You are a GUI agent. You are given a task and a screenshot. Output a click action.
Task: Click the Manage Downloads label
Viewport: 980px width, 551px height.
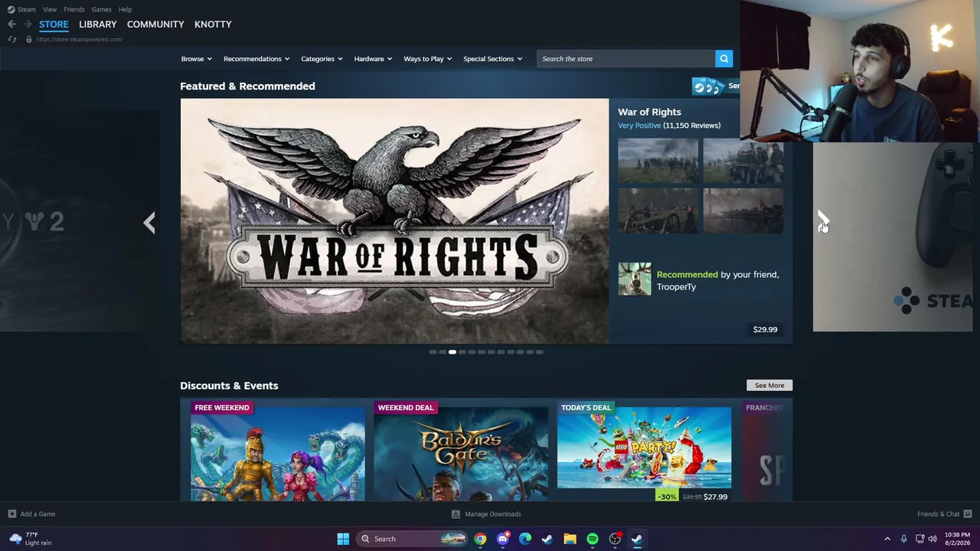coord(493,514)
